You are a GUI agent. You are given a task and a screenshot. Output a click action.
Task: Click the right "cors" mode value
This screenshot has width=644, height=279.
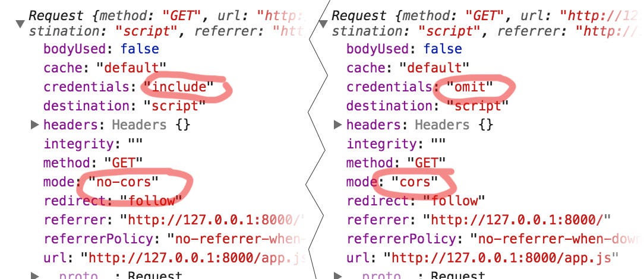415,182
